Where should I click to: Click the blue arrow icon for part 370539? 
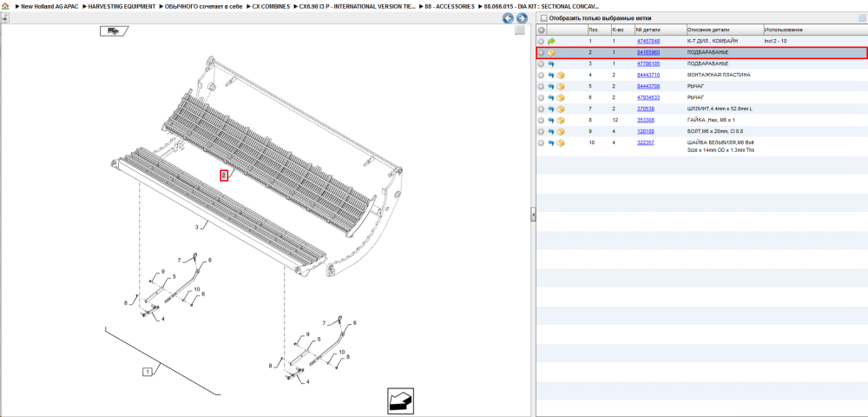point(551,109)
